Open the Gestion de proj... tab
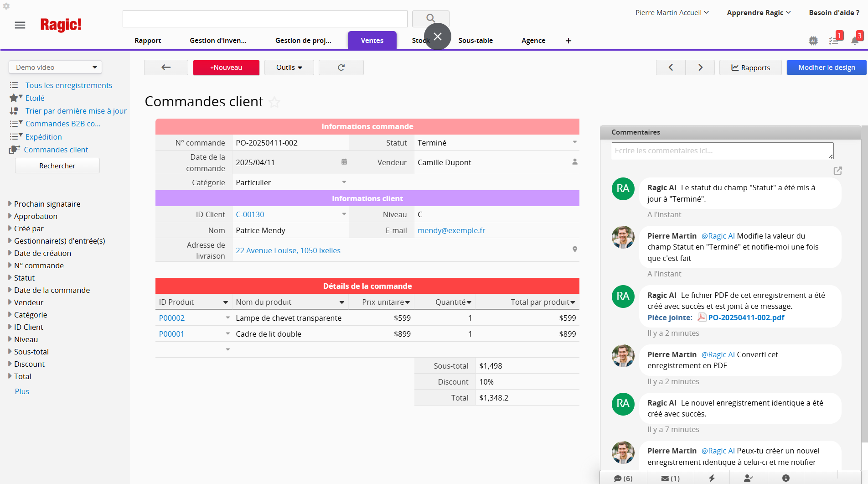The width and height of the screenshot is (868, 484). [303, 41]
